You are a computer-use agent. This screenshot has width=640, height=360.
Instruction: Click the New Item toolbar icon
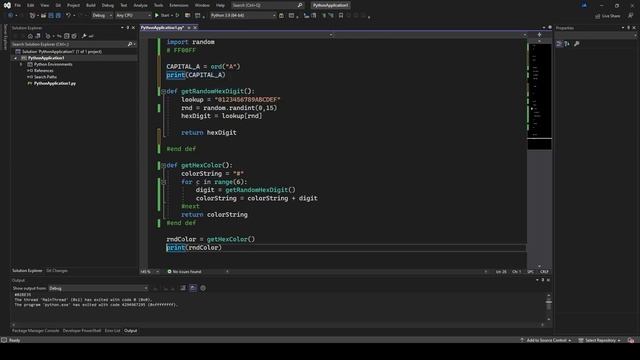click(x=32, y=16)
